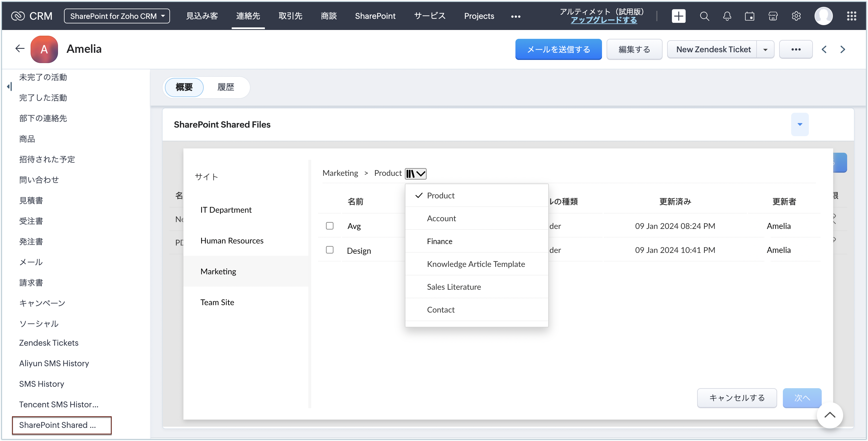This screenshot has width=868, height=441.
Task: Toggle the Product library dropdown
Action: (x=415, y=174)
